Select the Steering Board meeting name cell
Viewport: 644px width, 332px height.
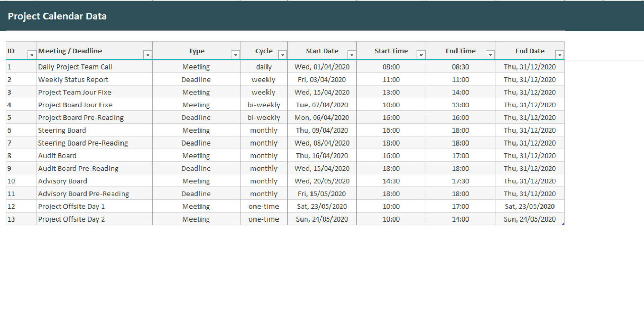[62, 130]
